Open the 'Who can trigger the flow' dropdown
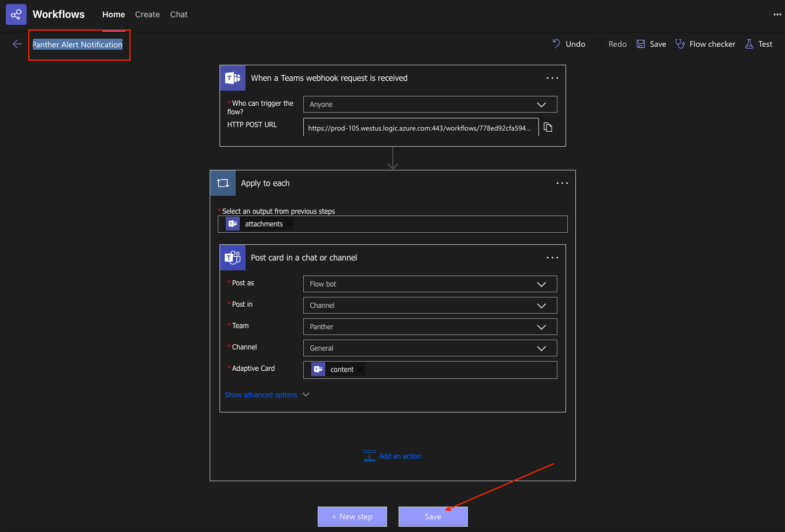Screen dimensions: 785x532 [x=430, y=105]
